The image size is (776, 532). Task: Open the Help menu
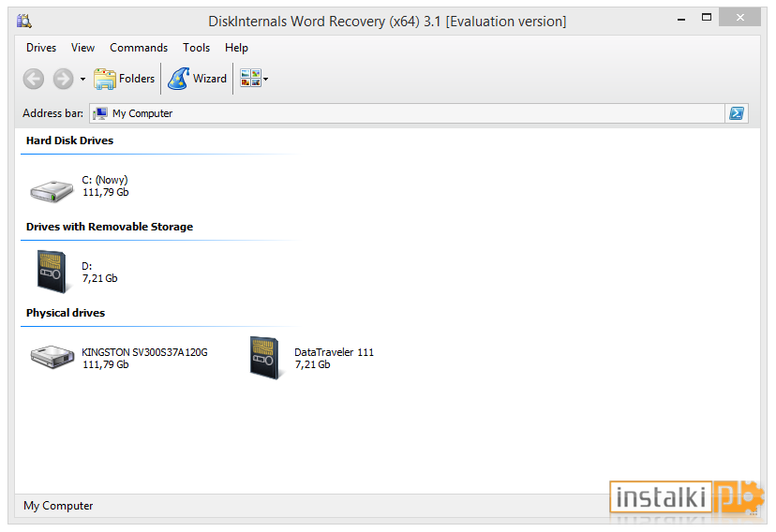pyautogui.click(x=236, y=48)
